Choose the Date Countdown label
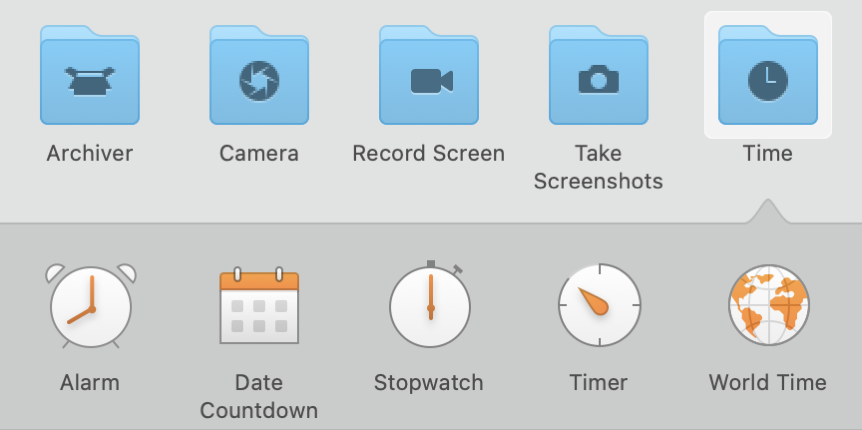This screenshot has height=430, width=862. click(x=259, y=396)
